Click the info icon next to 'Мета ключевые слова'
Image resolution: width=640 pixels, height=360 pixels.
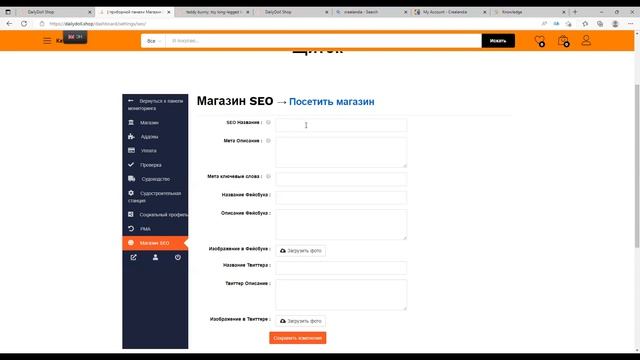click(268, 176)
